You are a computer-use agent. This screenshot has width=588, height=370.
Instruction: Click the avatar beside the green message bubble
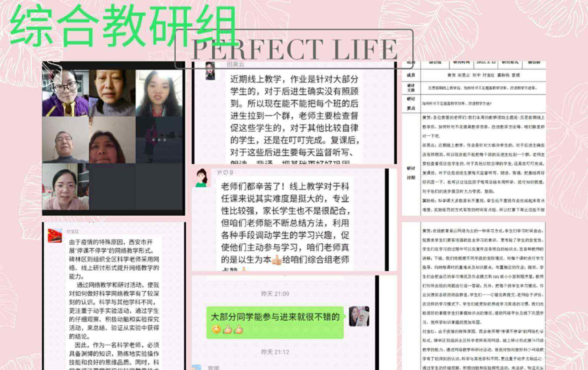coord(359,316)
